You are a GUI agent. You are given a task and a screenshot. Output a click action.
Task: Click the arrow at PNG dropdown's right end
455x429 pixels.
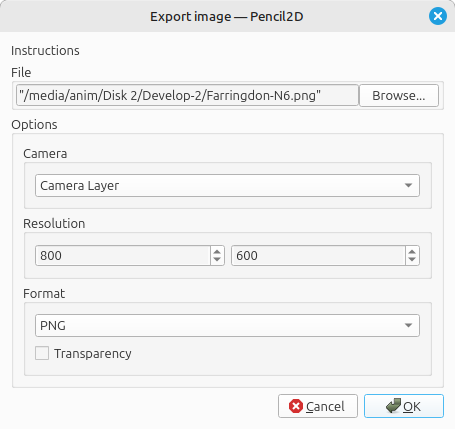tap(408, 325)
